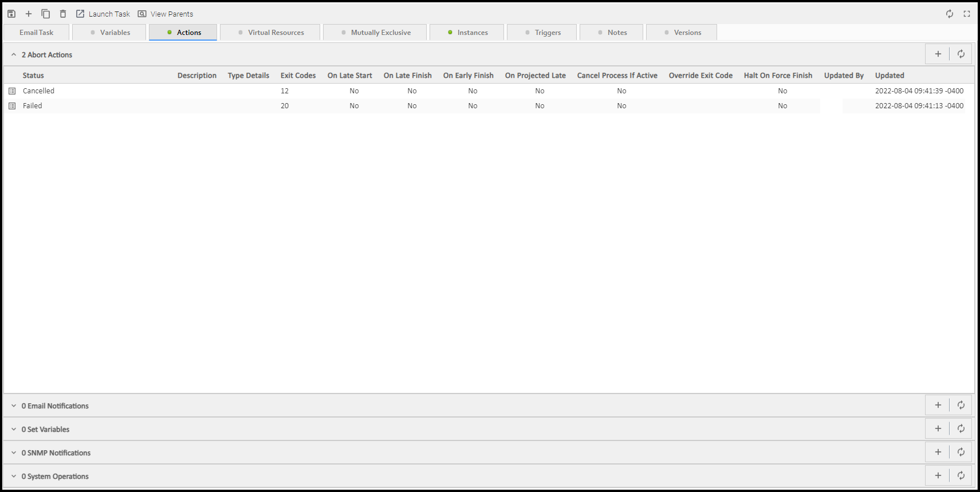This screenshot has height=492, width=980.
Task: Open details icon for Failed row
Action: click(12, 106)
